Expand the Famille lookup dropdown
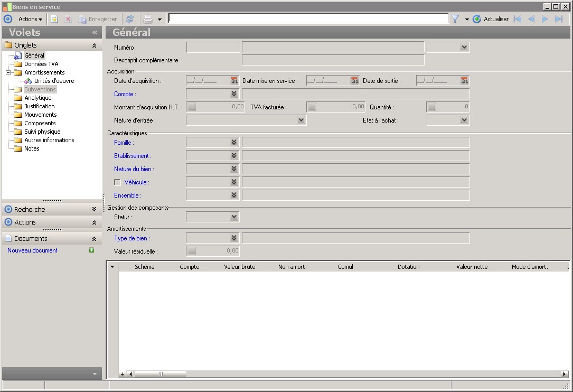Screen dimensions: 573x392 234,143
